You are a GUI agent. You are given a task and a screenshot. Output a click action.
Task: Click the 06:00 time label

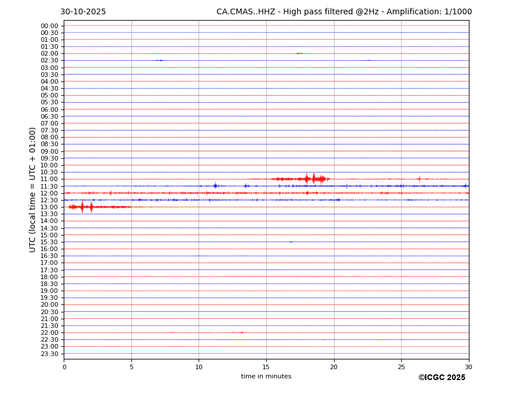coord(49,109)
